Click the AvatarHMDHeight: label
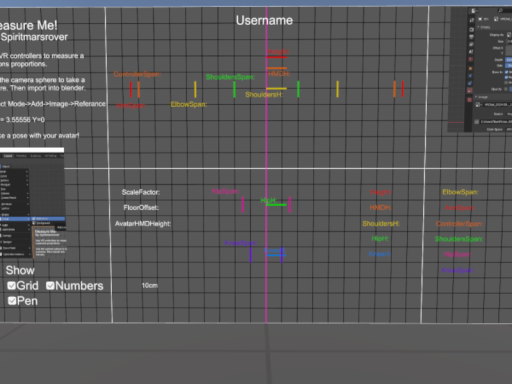 pos(143,224)
